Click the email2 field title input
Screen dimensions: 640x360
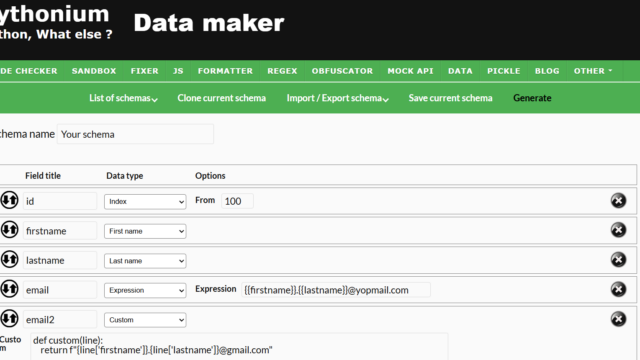pos(60,320)
